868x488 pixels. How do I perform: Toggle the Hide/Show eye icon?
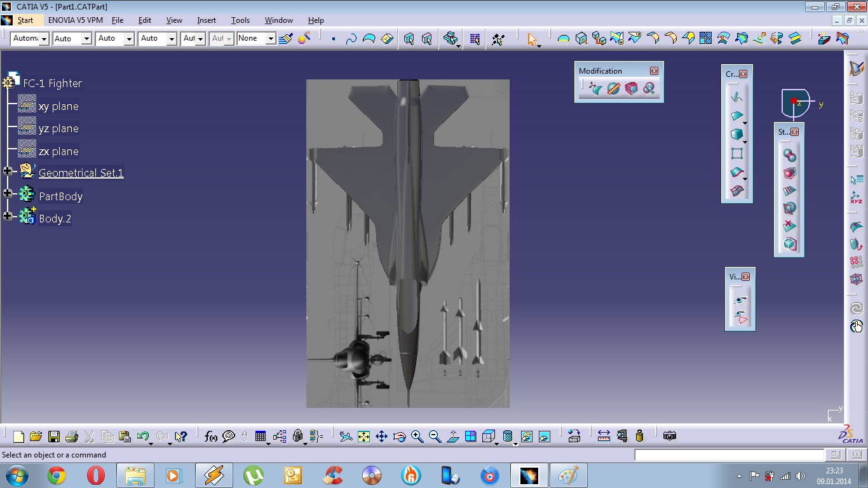[740, 299]
